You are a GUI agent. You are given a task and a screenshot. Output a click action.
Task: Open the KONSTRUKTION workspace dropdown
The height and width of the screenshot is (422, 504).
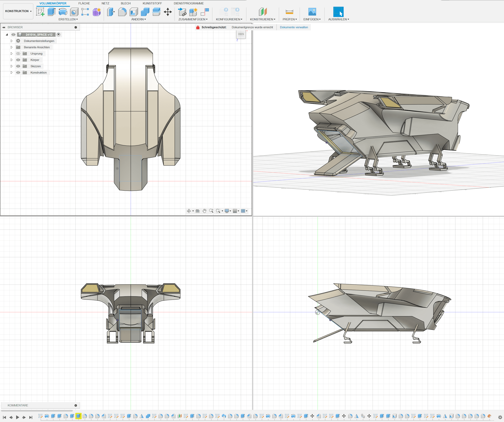pyautogui.click(x=18, y=11)
